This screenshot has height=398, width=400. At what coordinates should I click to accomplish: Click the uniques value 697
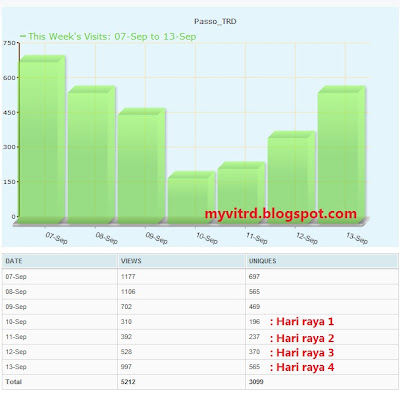[254, 277]
